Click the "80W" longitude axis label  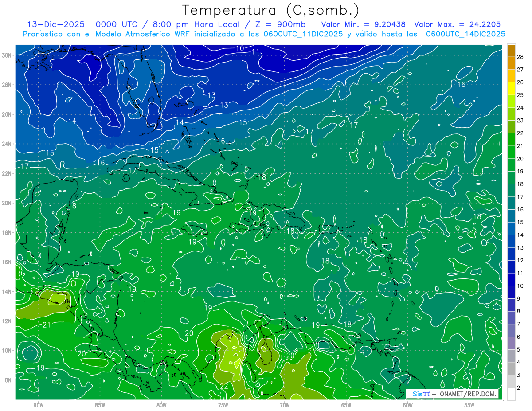pos(161,405)
